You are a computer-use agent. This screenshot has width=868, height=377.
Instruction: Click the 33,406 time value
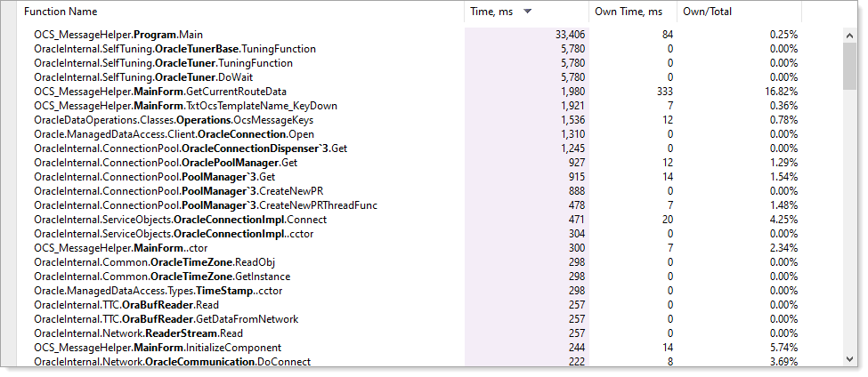coord(570,35)
